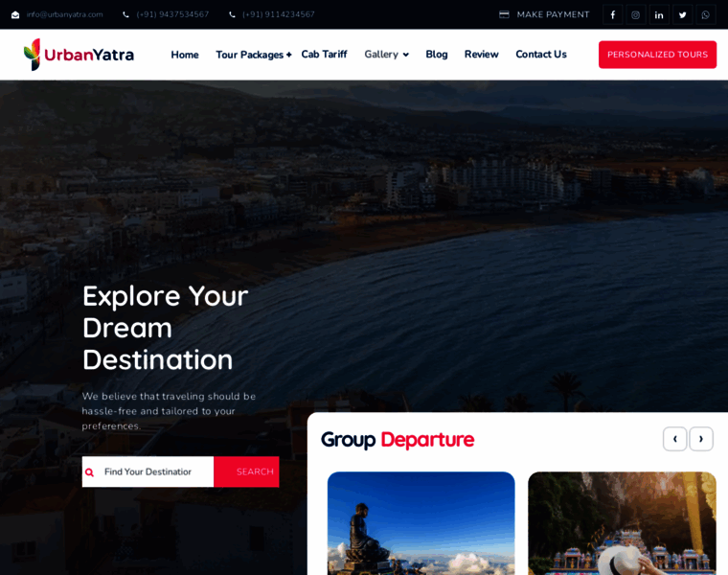This screenshot has width=728, height=575.
Task: Open the Contact Us page
Action: coord(541,55)
